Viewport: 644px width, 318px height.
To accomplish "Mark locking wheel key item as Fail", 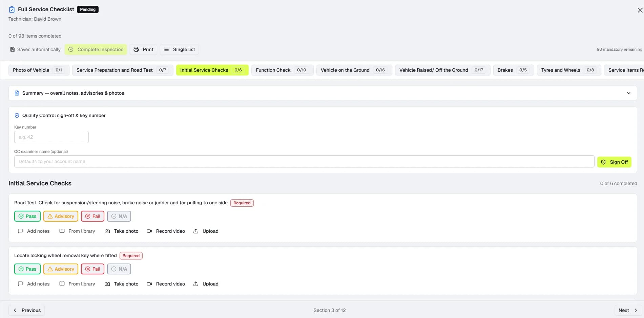I will pyautogui.click(x=92, y=269).
